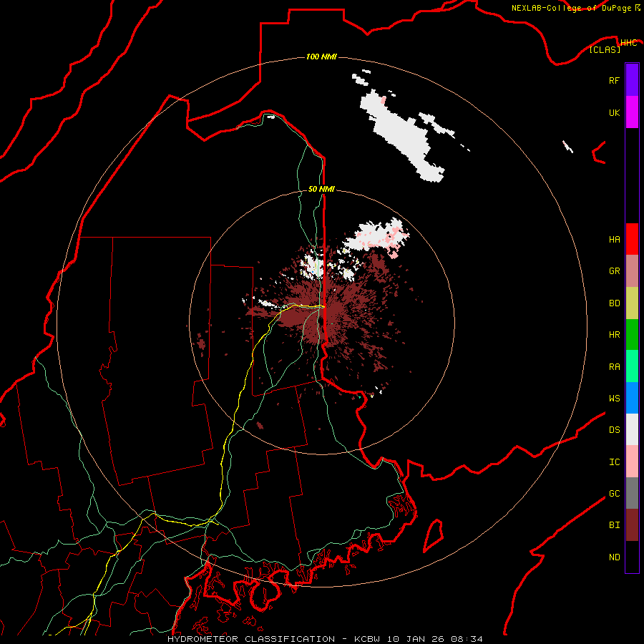
Task: Click the IC pink legend swatch
Action: (632, 462)
